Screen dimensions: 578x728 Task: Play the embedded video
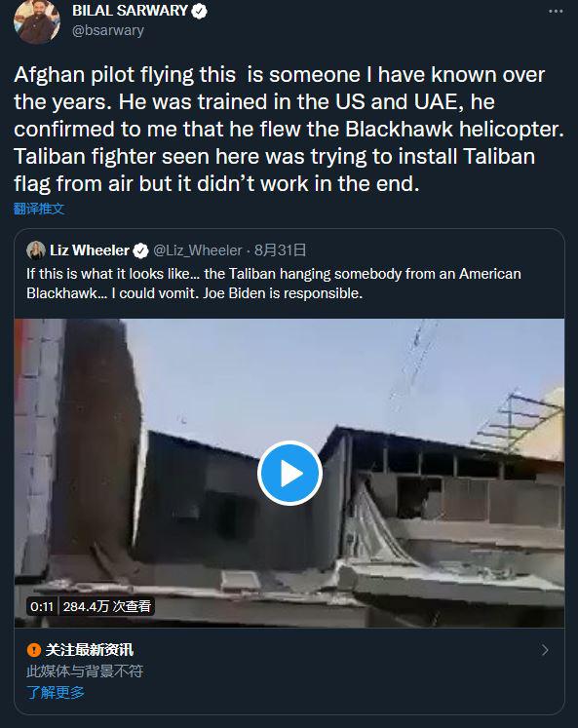(x=289, y=473)
